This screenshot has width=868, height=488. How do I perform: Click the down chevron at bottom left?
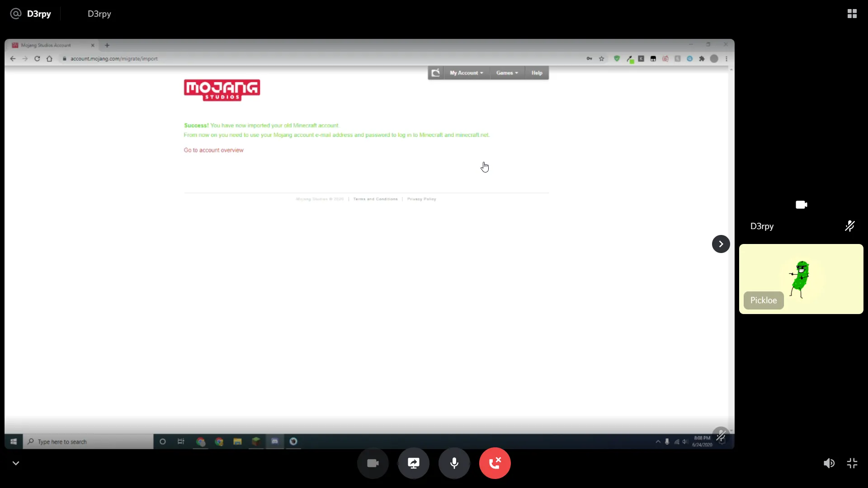(x=16, y=463)
